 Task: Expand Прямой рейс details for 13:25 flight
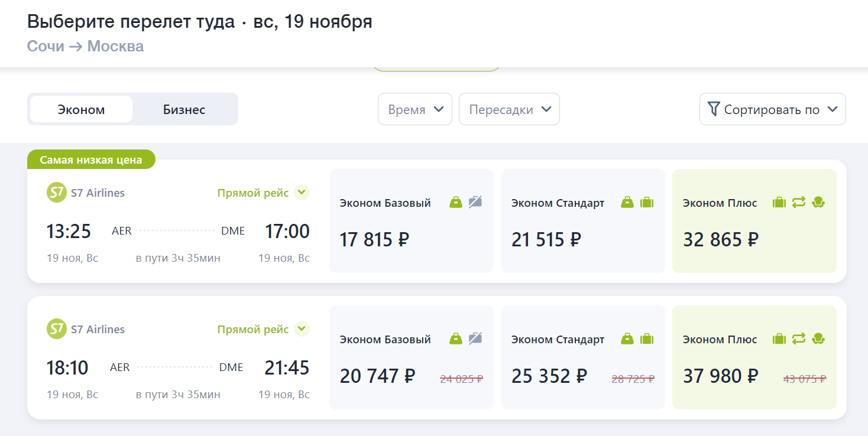pyautogui.click(x=263, y=193)
